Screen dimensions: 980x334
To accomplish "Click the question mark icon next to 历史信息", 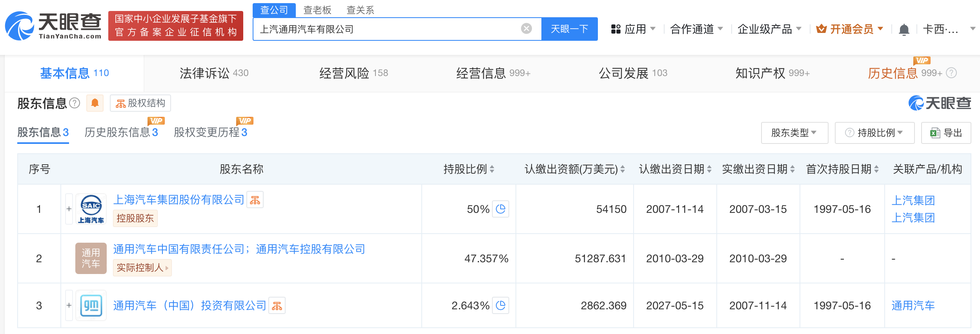I will coord(951,73).
